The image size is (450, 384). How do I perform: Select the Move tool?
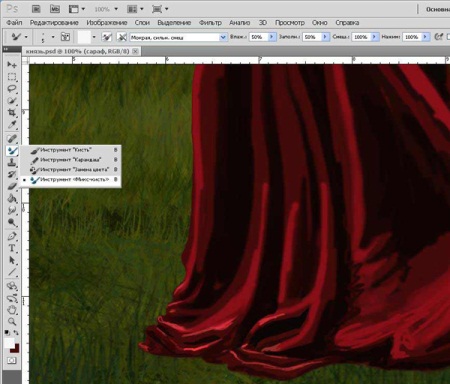pos(12,64)
